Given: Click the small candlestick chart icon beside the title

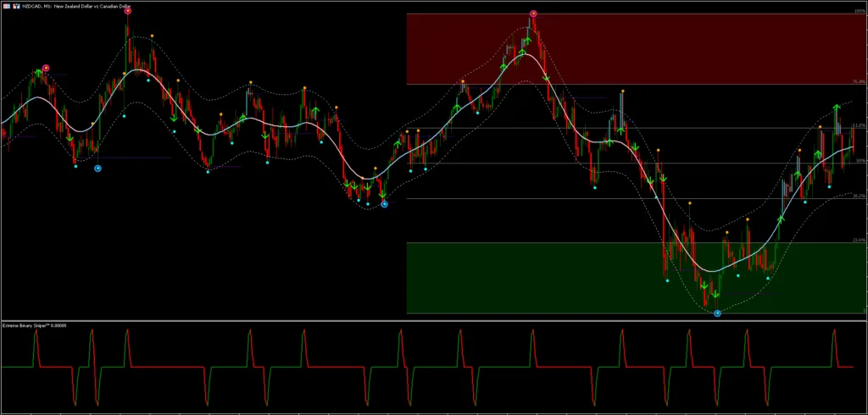Looking at the screenshot, I should 16,6.
